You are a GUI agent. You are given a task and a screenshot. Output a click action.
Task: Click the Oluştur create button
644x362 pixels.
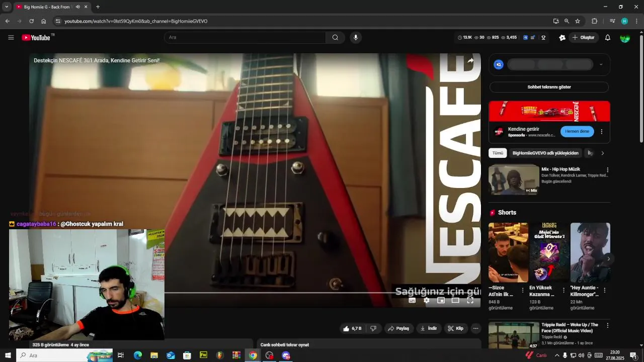coord(583,38)
